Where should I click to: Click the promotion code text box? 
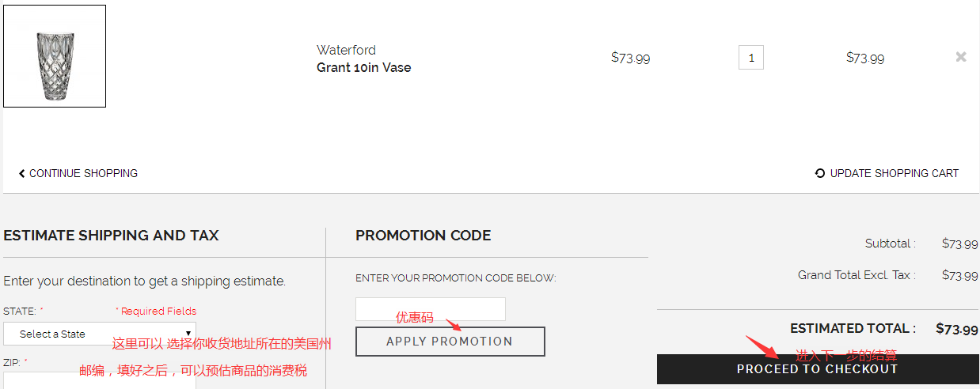[x=430, y=308]
